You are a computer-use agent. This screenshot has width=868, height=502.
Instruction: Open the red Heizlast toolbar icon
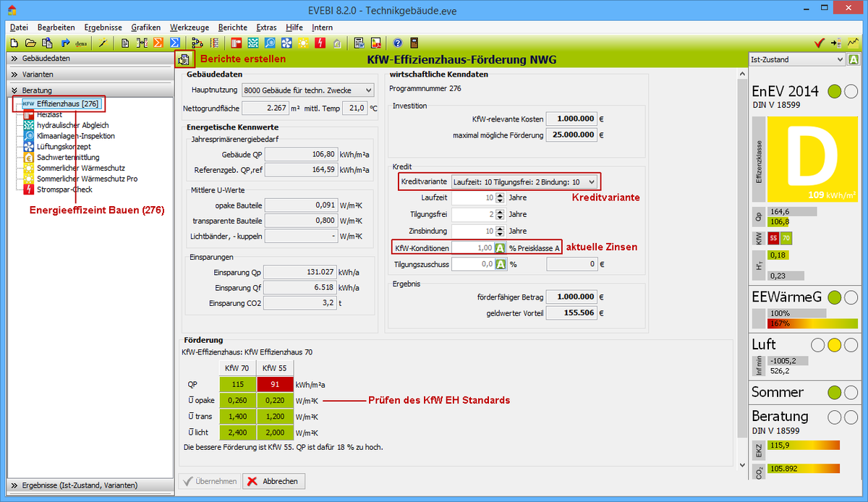[236, 43]
